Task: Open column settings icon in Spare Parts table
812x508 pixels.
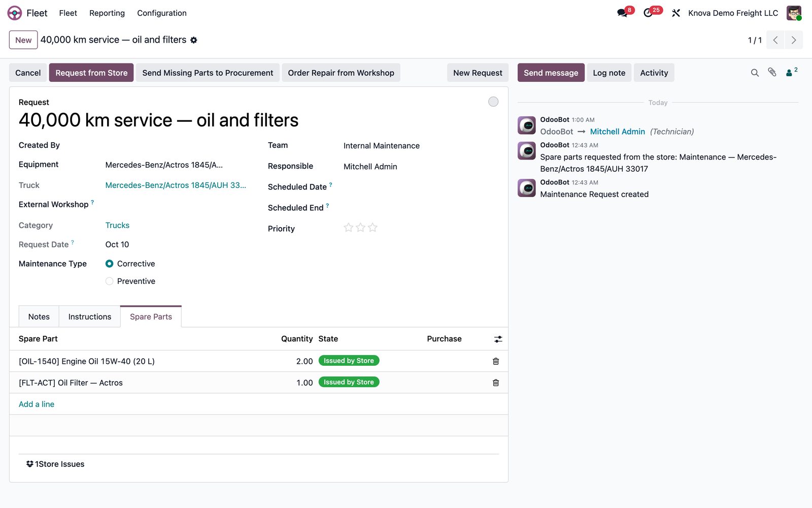Action: click(x=498, y=339)
